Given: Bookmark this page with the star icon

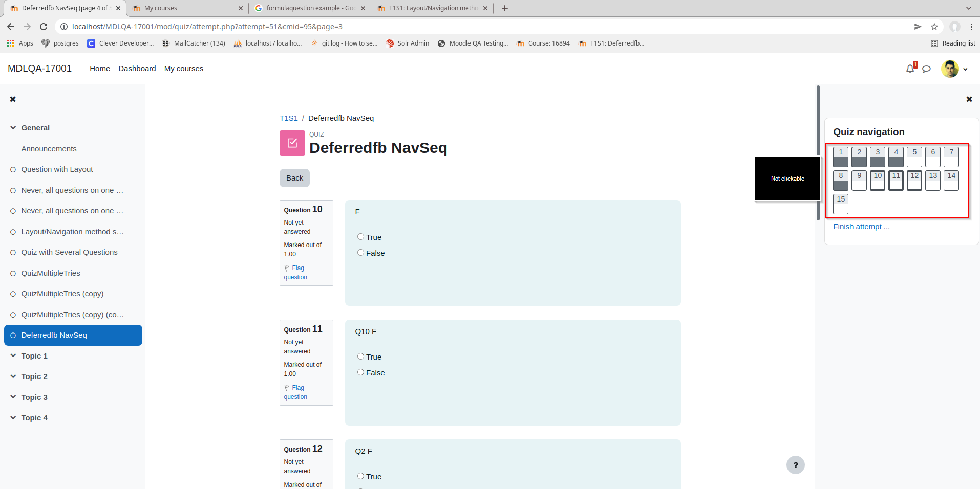Looking at the screenshot, I should pyautogui.click(x=934, y=27).
